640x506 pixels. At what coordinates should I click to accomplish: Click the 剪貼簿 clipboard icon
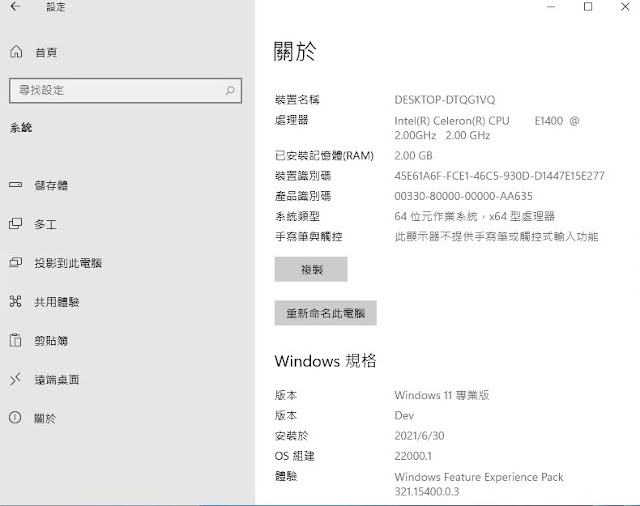pyautogui.click(x=16, y=340)
